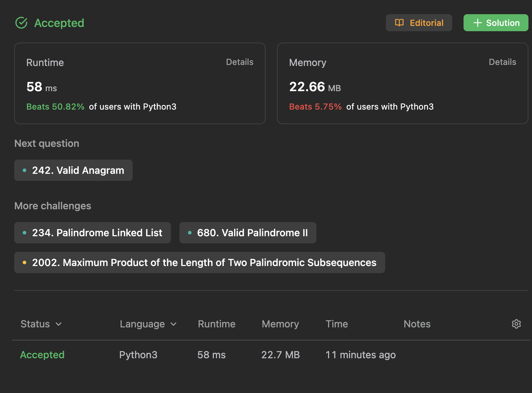Screen dimensions: 532x393
Task: Expand the Language filter dropdown
Action: click(148, 324)
